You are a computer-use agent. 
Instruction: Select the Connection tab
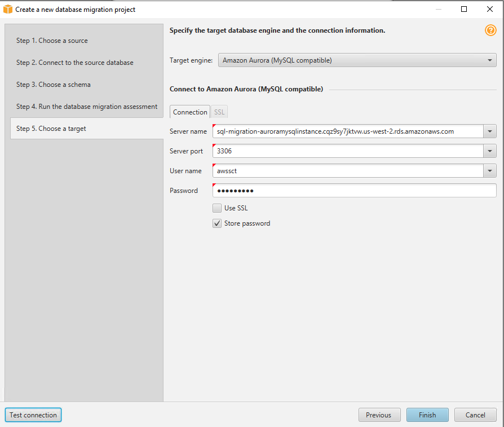pos(190,112)
